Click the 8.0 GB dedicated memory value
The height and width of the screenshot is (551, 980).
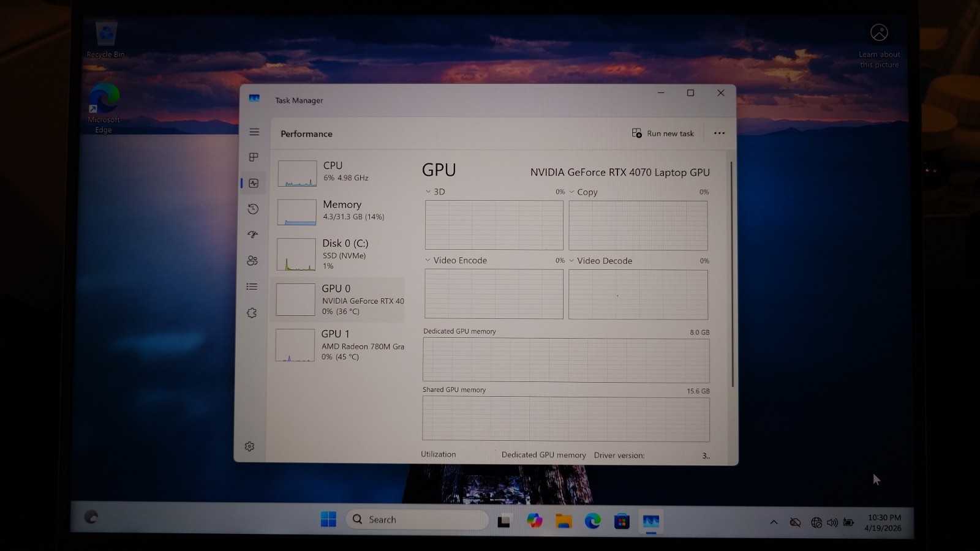699,332
